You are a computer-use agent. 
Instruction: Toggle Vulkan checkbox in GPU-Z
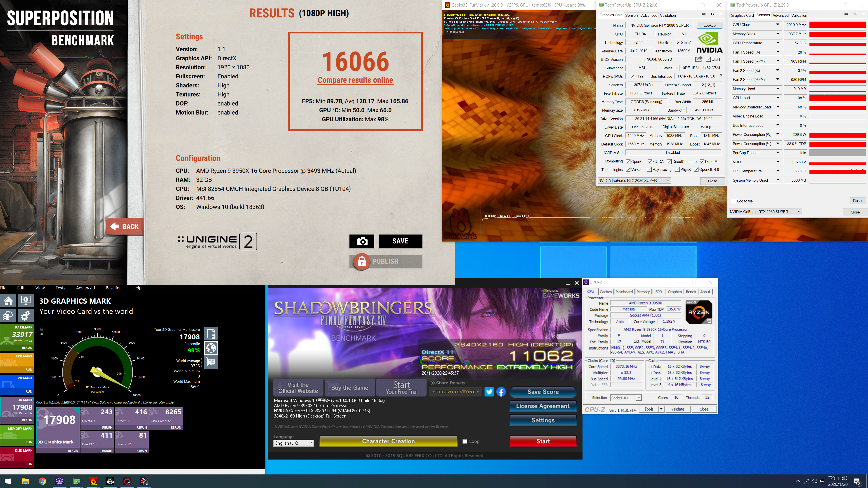pos(628,170)
